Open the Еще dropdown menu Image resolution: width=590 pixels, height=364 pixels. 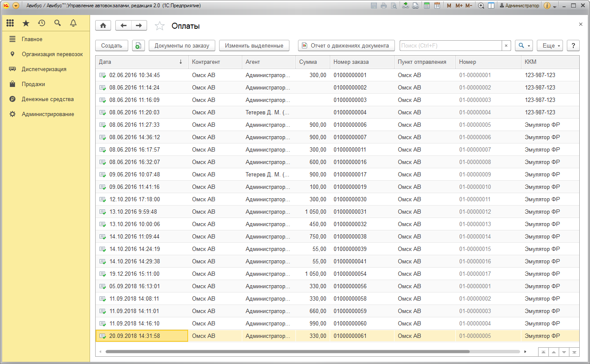[549, 46]
